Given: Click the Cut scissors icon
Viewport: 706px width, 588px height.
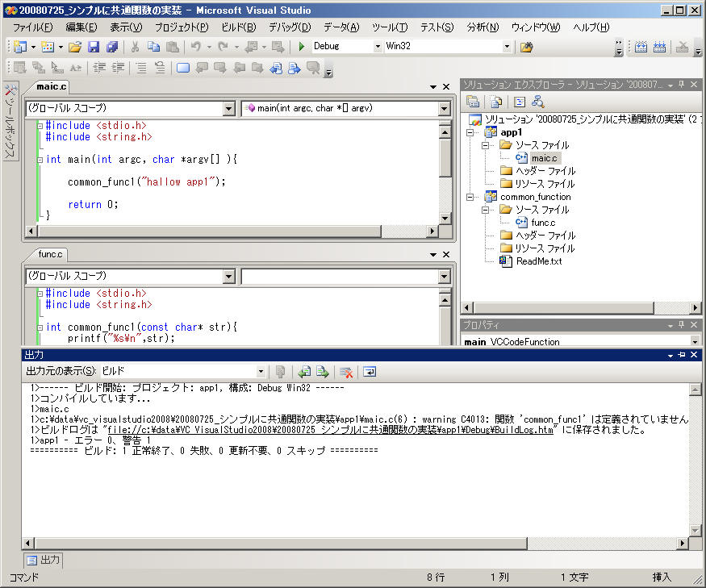Looking at the screenshot, I should pyautogui.click(x=135, y=47).
